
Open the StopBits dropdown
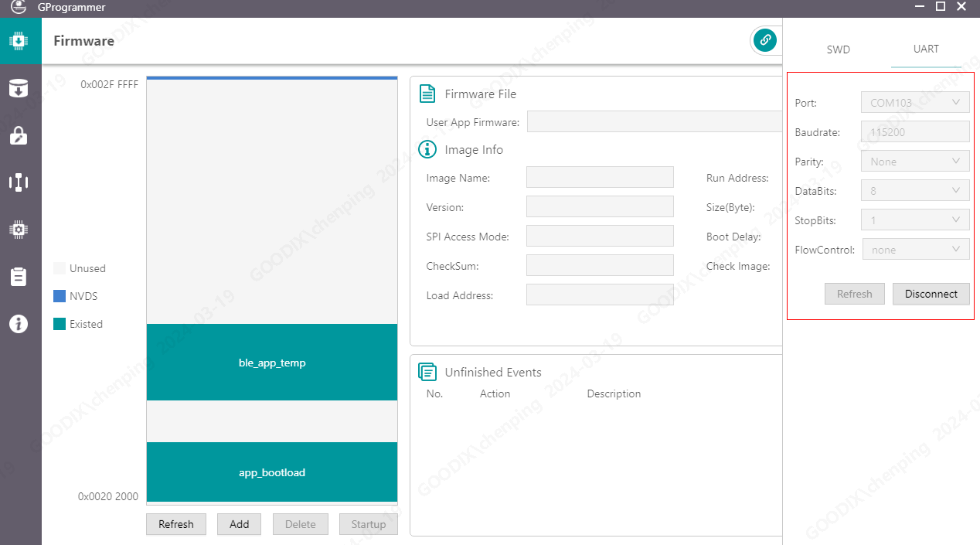click(915, 220)
